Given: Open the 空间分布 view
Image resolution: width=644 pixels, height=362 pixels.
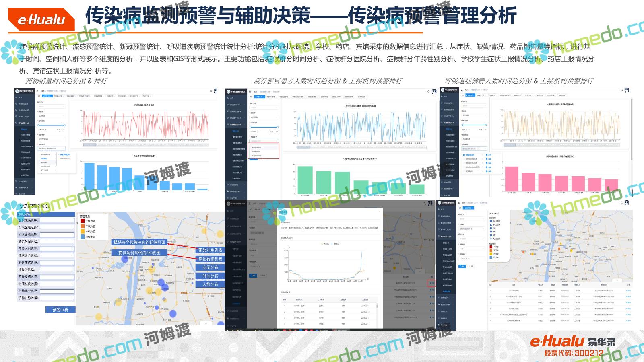Looking at the screenshot, I should 210,267.
